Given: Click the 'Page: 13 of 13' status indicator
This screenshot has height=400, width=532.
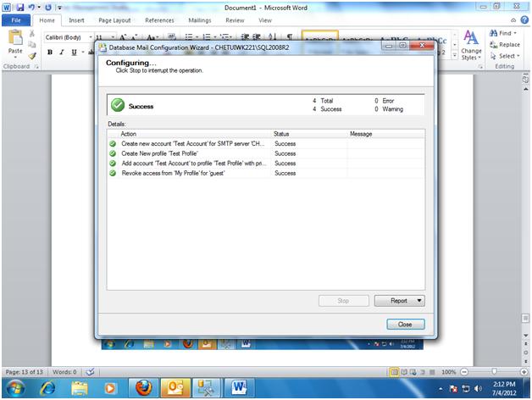Looking at the screenshot, I should pos(24,372).
